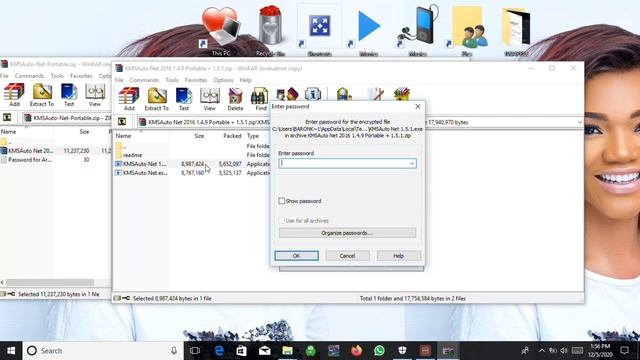Open Commands menu in back WinRAR window
Screen dimensions: 640x360
pyautogui.click(x=29, y=76)
